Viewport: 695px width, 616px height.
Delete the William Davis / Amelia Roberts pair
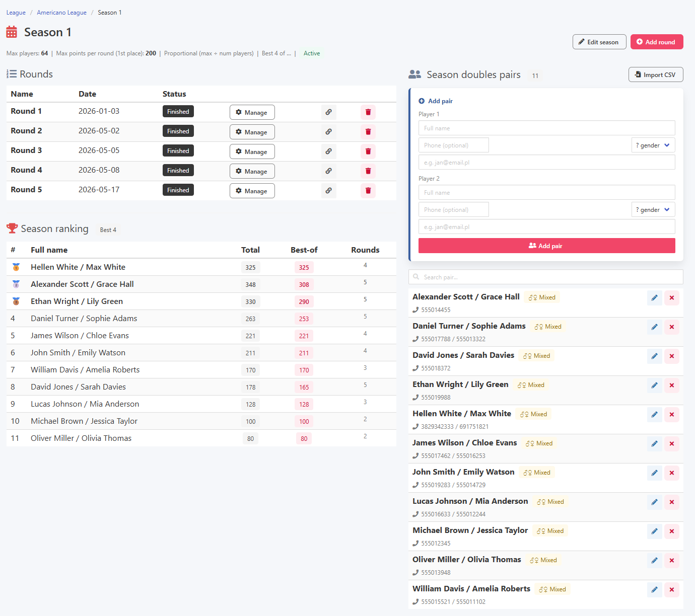pos(672,590)
